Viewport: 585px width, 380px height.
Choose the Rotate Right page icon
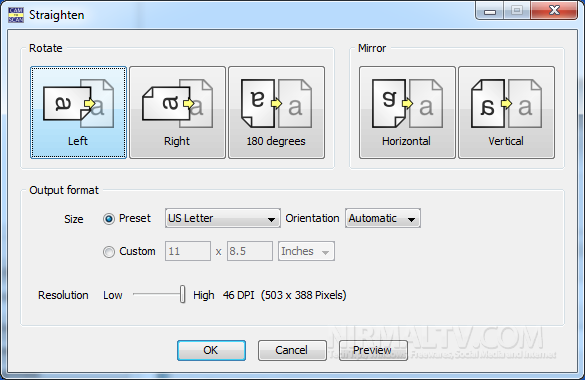(177, 113)
